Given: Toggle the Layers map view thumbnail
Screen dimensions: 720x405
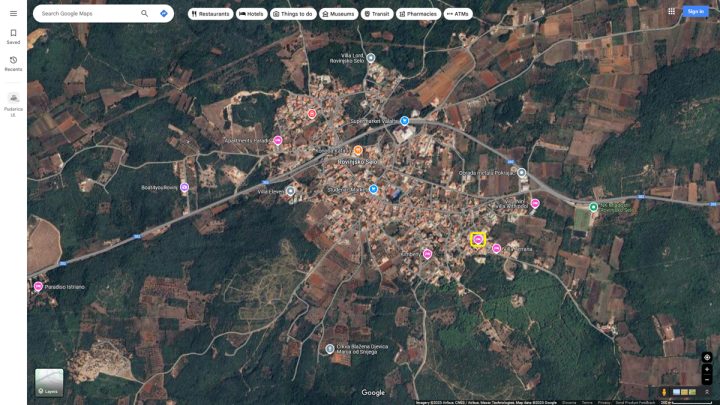Looking at the screenshot, I should click(49, 382).
